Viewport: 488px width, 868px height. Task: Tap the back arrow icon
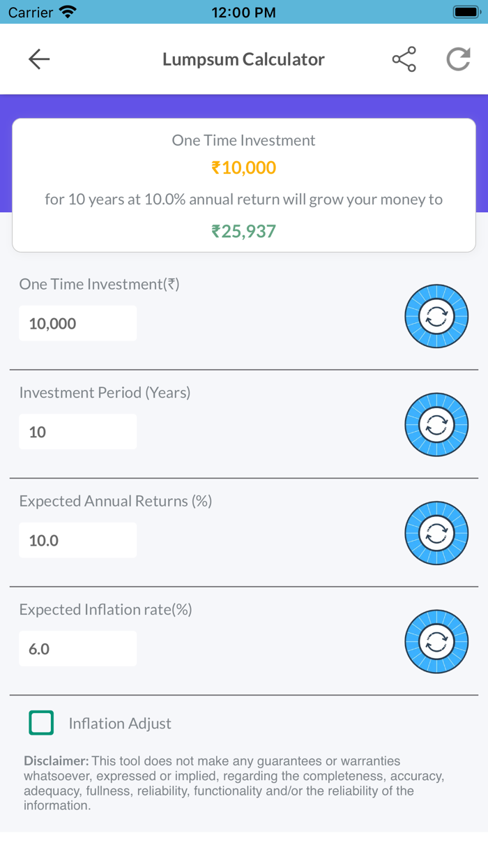coord(39,59)
